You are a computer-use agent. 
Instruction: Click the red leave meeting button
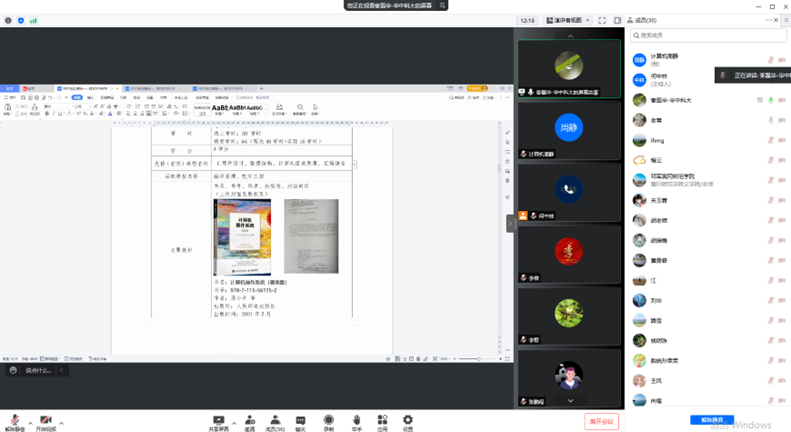[x=602, y=422]
